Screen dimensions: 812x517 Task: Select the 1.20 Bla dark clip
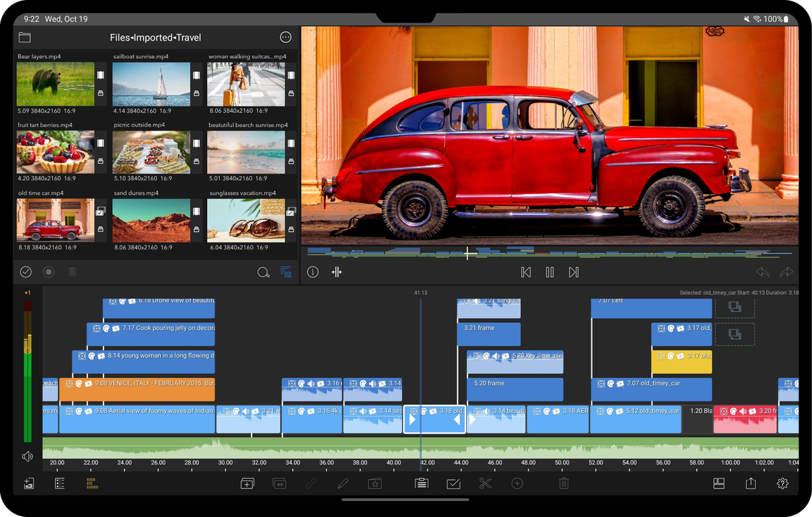point(697,420)
